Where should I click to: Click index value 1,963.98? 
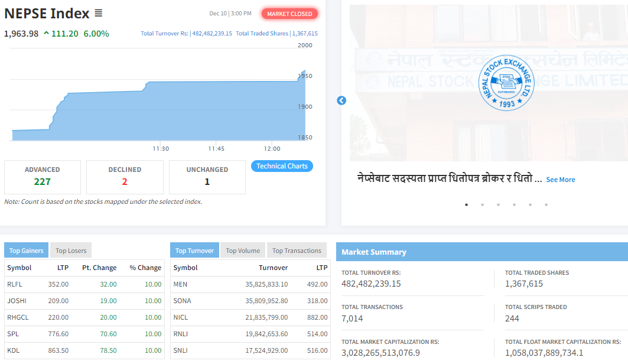[x=21, y=34]
